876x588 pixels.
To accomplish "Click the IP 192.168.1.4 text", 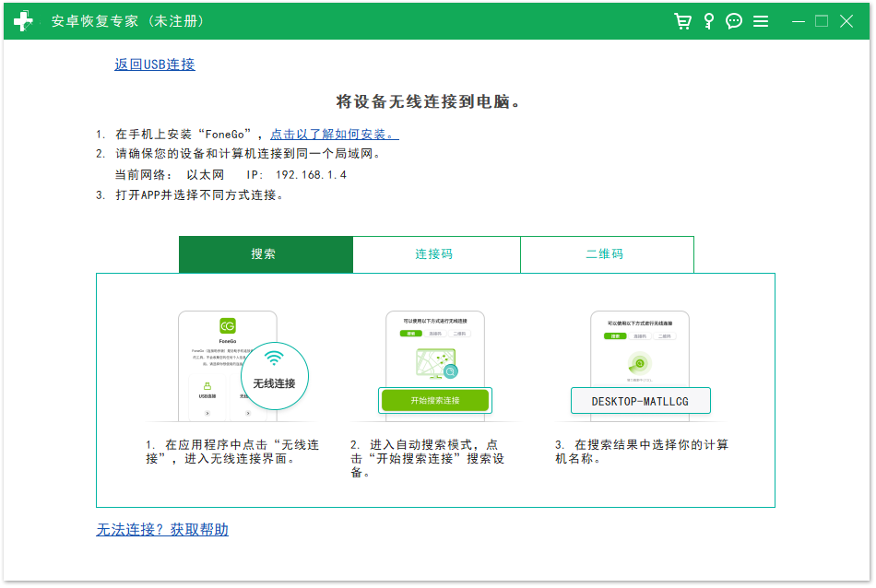I will (x=297, y=175).
